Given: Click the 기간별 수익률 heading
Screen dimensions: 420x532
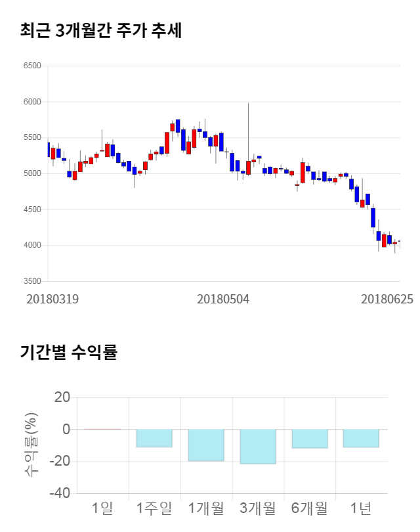Looking at the screenshot, I should coord(68,352).
